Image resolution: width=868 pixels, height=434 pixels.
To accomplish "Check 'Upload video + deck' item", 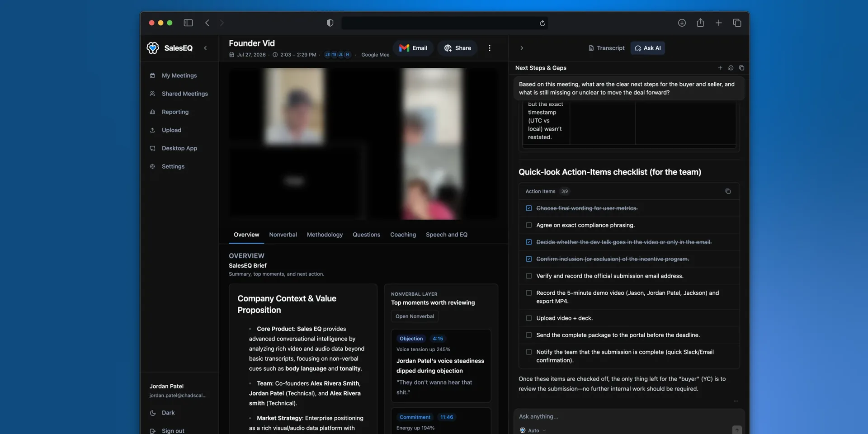I will click(x=528, y=318).
